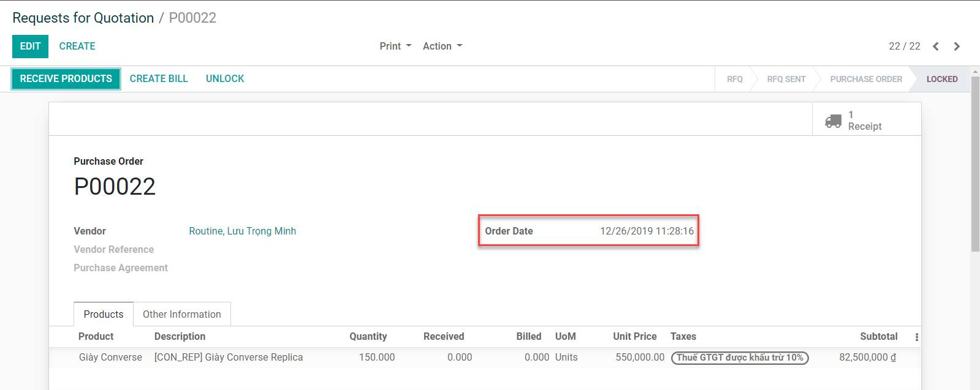Click the RFQ Sent status stage

[x=786, y=80]
